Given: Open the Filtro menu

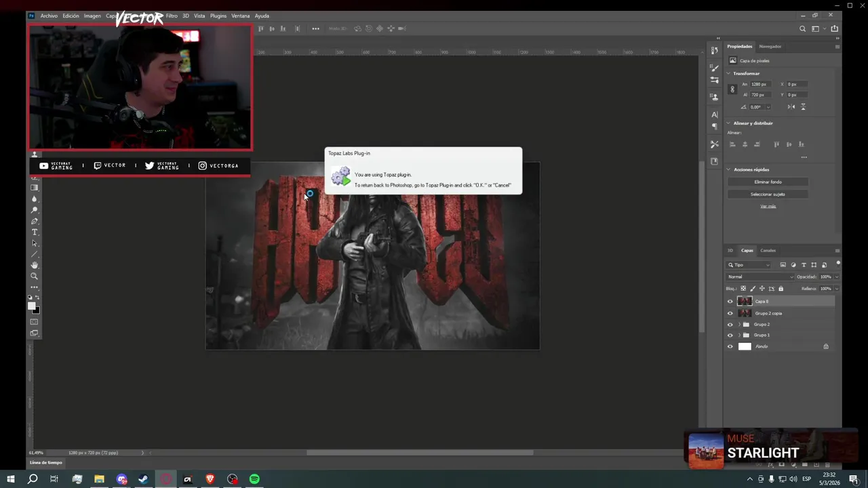Looking at the screenshot, I should click(172, 16).
